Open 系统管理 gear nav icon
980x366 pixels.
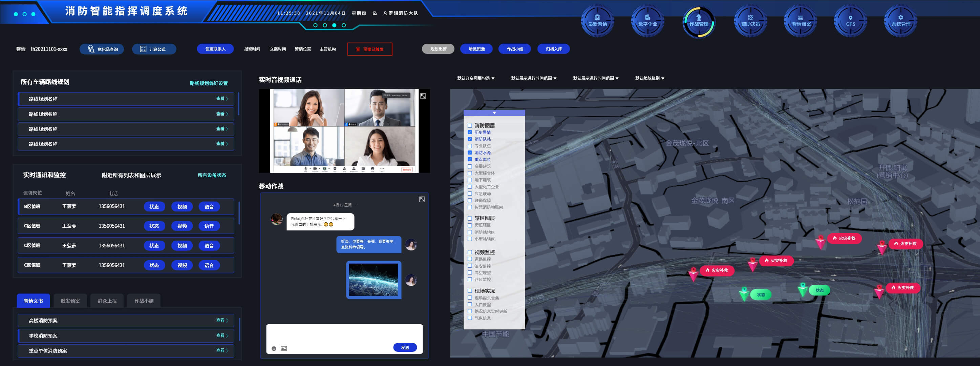click(x=900, y=21)
